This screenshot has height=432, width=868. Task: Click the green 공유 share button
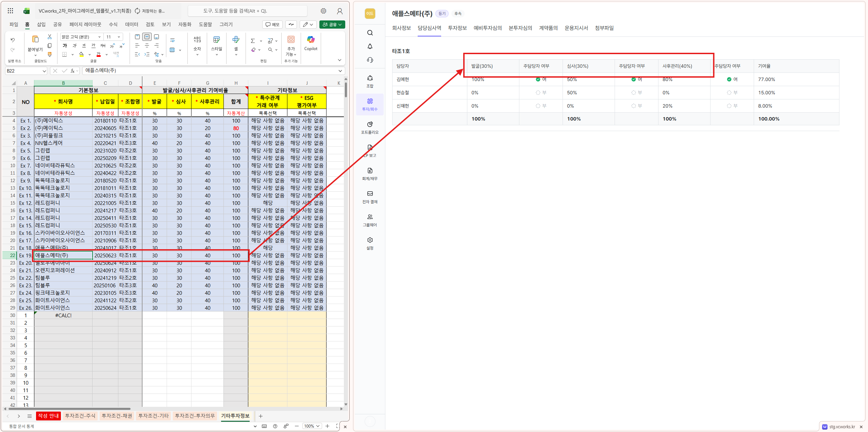click(x=332, y=25)
